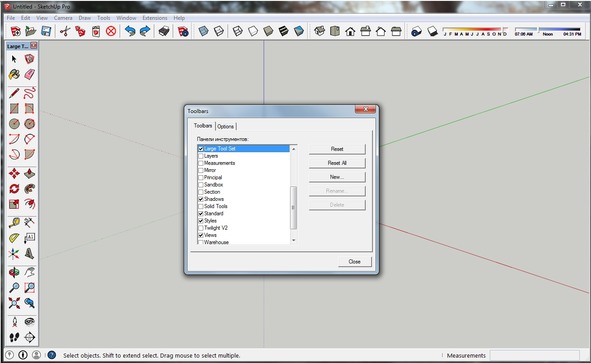
Task: Uncheck the Shadows toolbar checkbox
Action: click(201, 199)
